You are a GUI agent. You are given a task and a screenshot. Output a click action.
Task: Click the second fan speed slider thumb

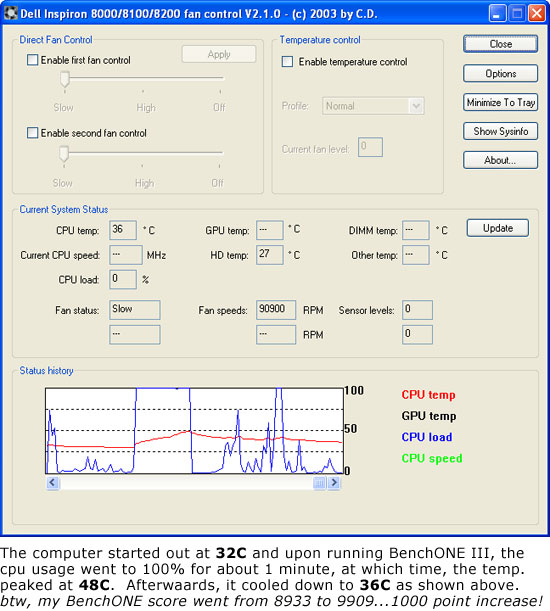tap(64, 154)
